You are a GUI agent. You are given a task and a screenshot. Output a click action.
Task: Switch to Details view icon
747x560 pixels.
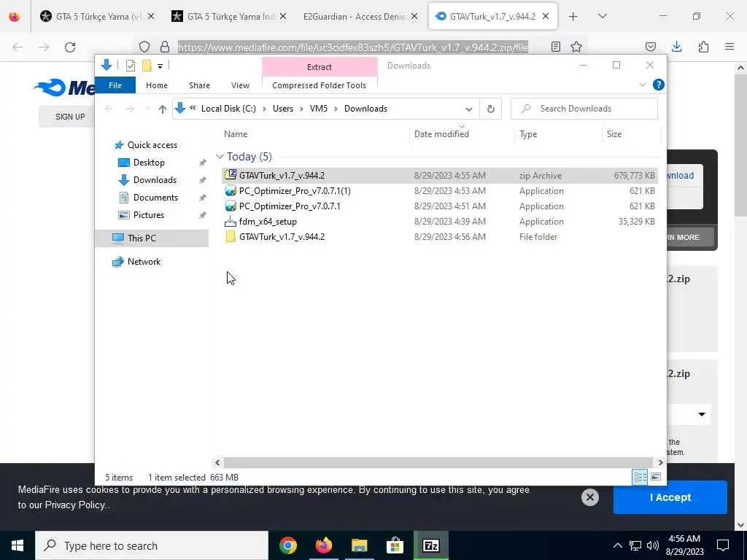pos(640,477)
